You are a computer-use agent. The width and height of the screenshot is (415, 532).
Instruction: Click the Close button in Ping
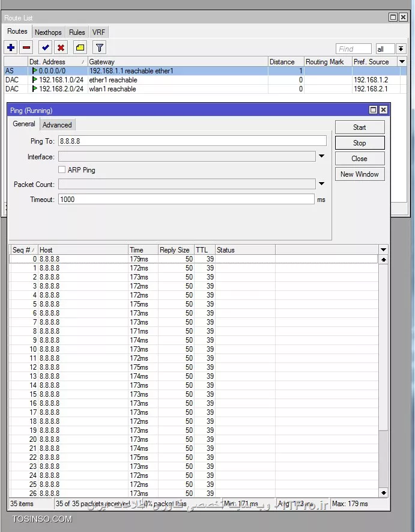click(359, 159)
